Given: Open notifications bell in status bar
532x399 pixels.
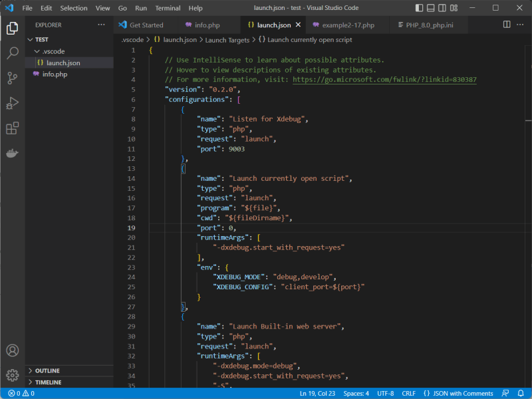Looking at the screenshot, I should click(521, 393).
